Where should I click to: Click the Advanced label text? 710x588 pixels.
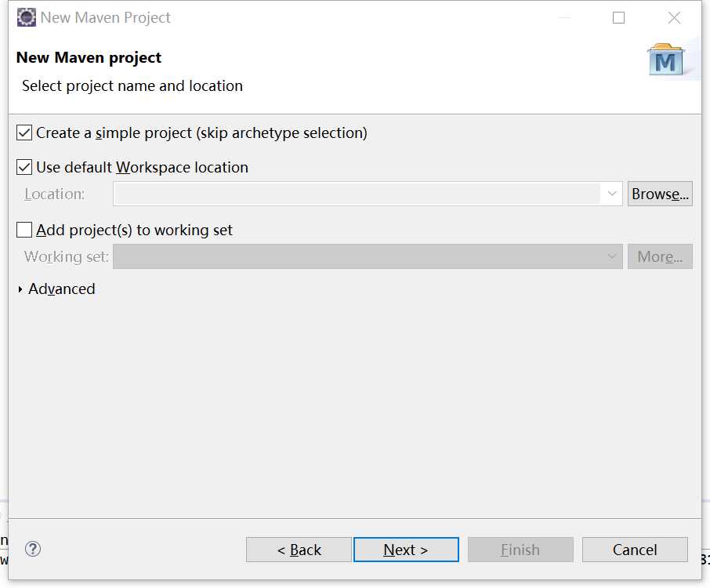pos(62,289)
